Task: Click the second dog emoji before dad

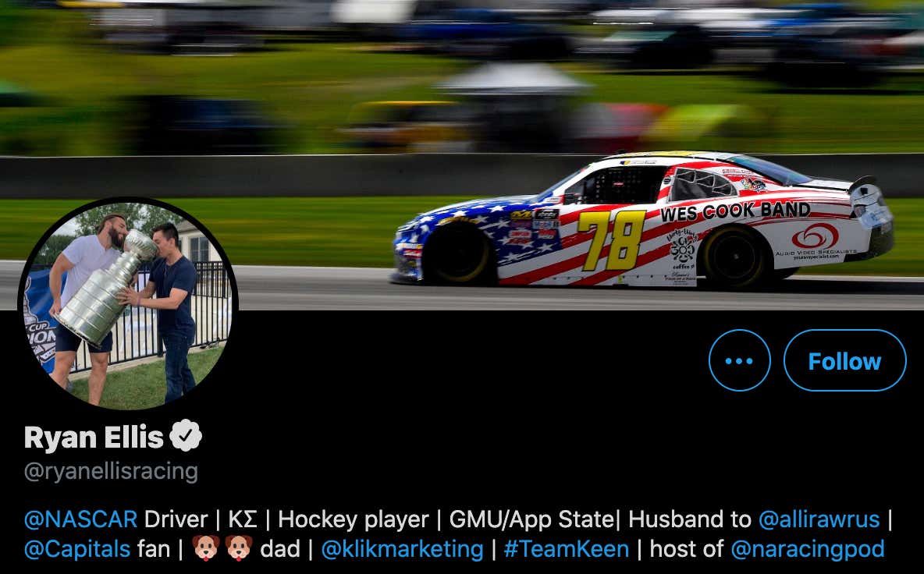Action: click(239, 548)
